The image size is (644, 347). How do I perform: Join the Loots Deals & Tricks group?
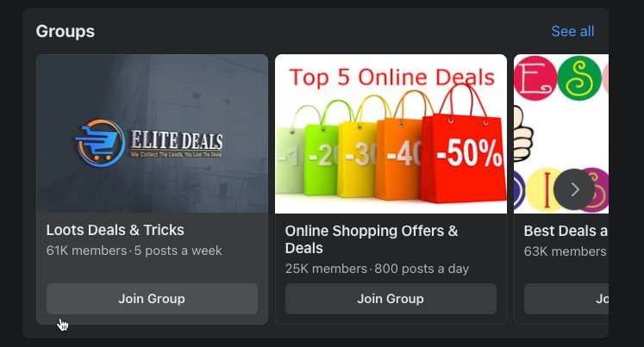152,299
